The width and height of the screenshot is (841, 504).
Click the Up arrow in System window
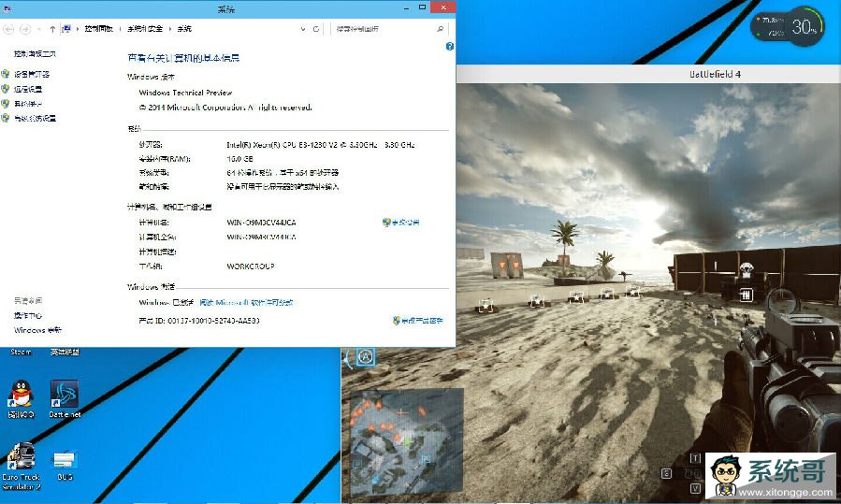point(52,29)
